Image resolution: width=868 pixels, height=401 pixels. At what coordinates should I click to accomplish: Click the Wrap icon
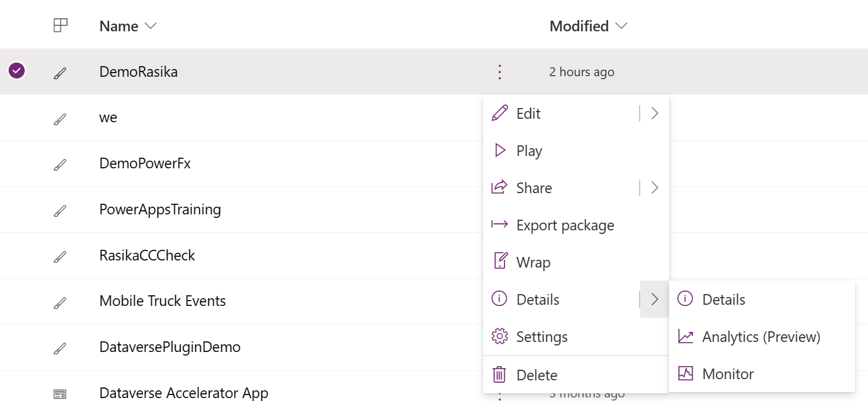[x=500, y=262]
